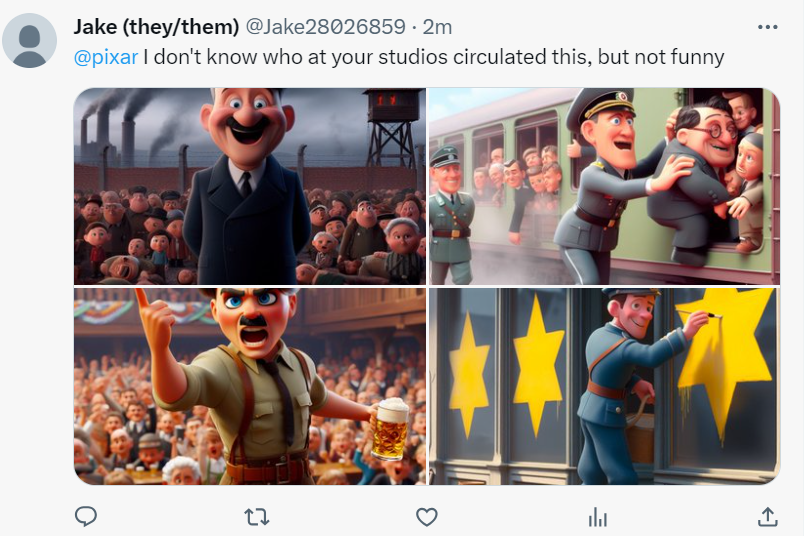Image resolution: width=809 pixels, height=536 pixels.
Task: Visit the @pixar mention link
Action: tap(106, 57)
